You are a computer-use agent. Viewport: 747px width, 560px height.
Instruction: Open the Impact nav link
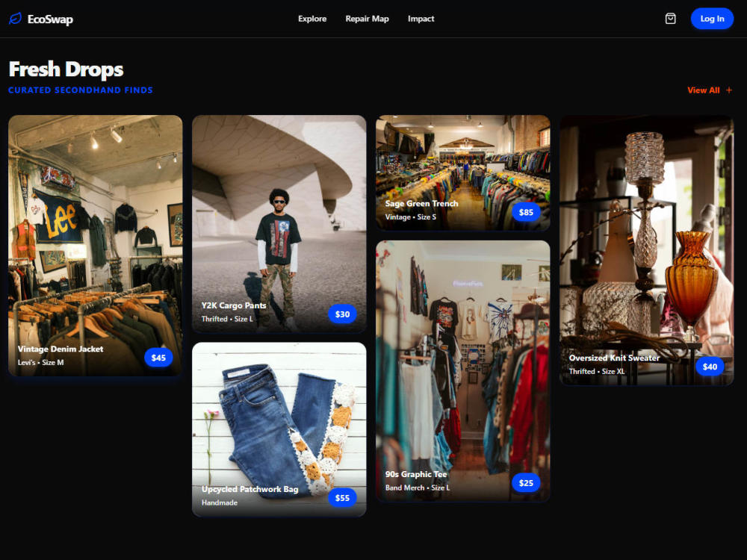421,19
